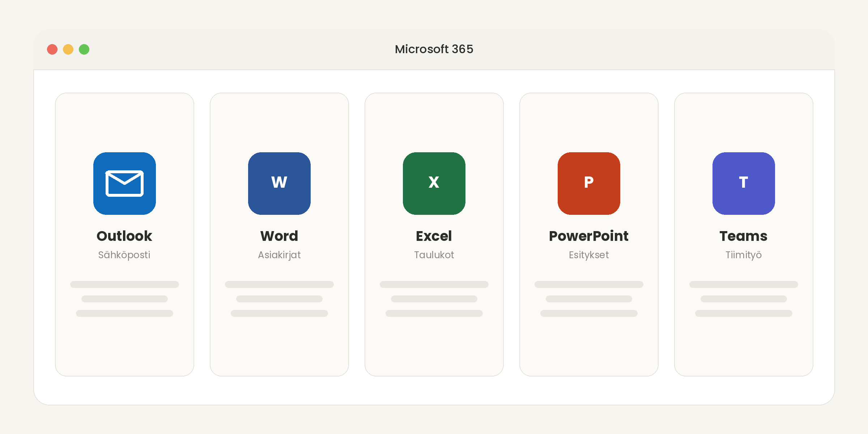Select the Word title text

pos(279,236)
